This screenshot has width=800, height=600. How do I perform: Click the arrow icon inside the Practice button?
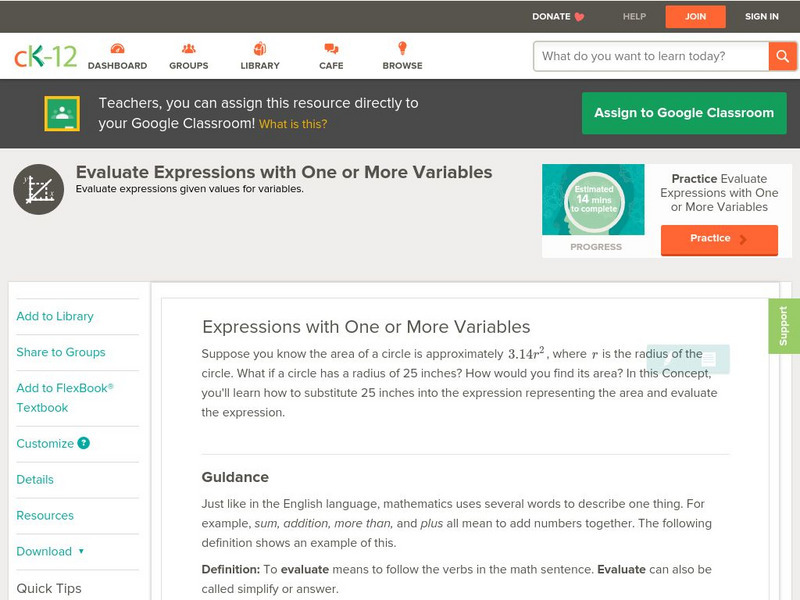pyautogui.click(x=743, y=238)
